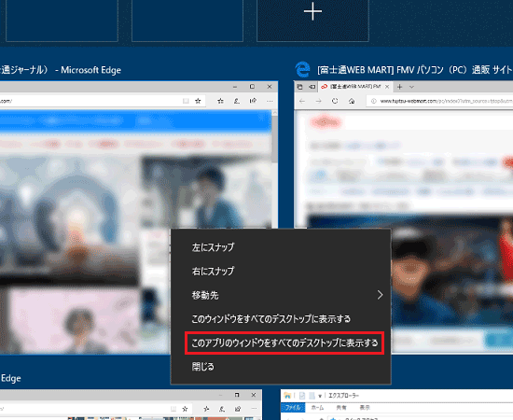The width and height of the screenshot is (513, 420).
Task: Click Back arrow in 富士通 Edge window
Action: [x=302, y=101]
